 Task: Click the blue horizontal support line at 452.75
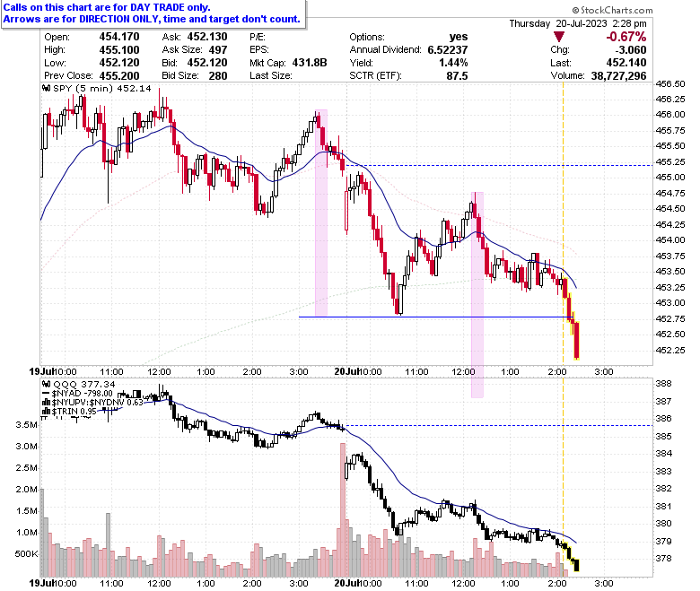(x=435, y=317)
